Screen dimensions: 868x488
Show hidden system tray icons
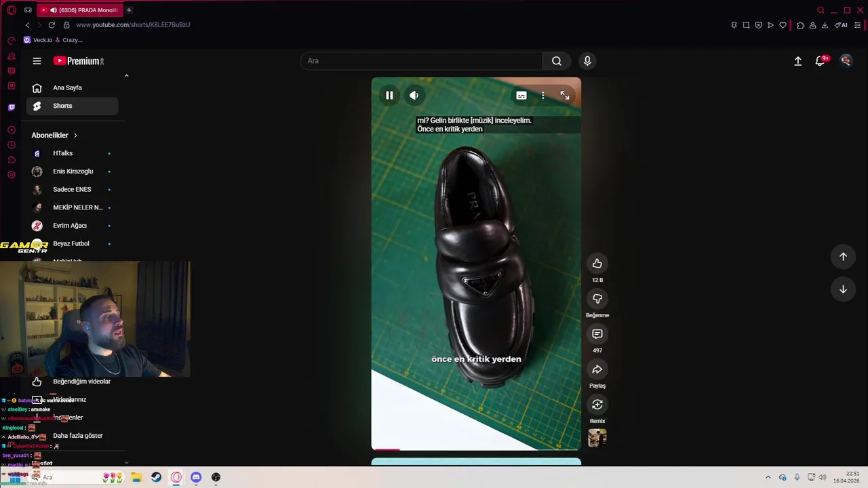click(x=768, y=477)
